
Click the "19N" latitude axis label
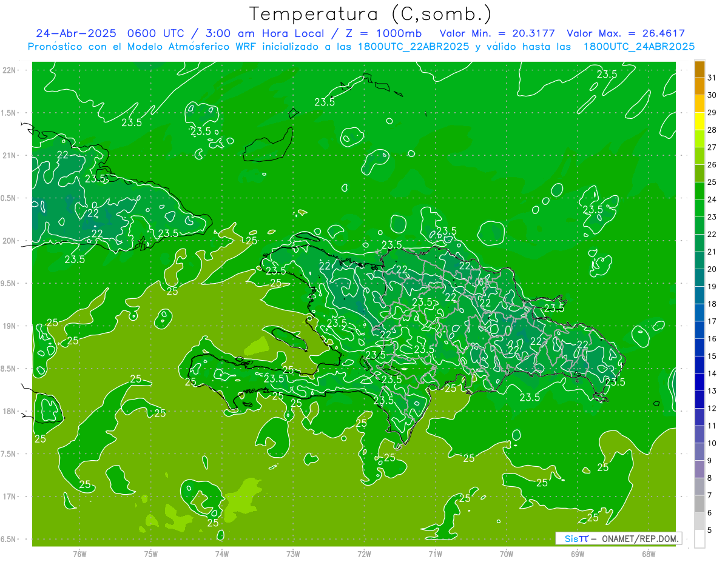[10, 326]
